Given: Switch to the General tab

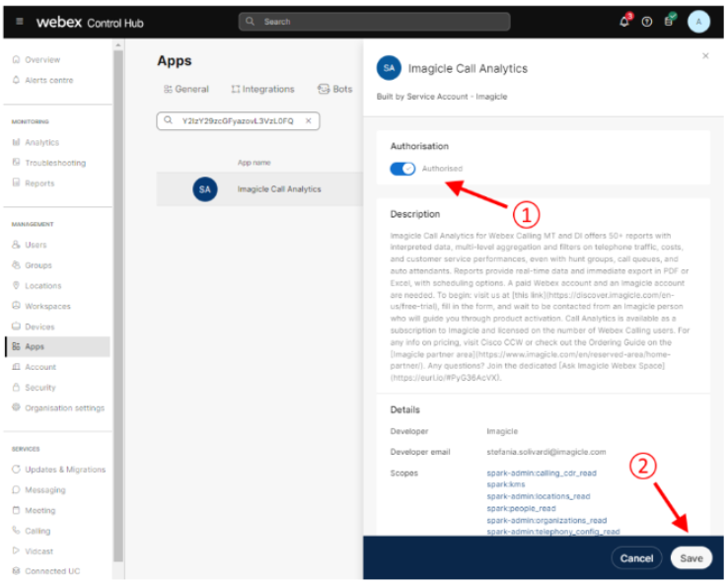Looking at the screenshot, I should click(186, 89).
